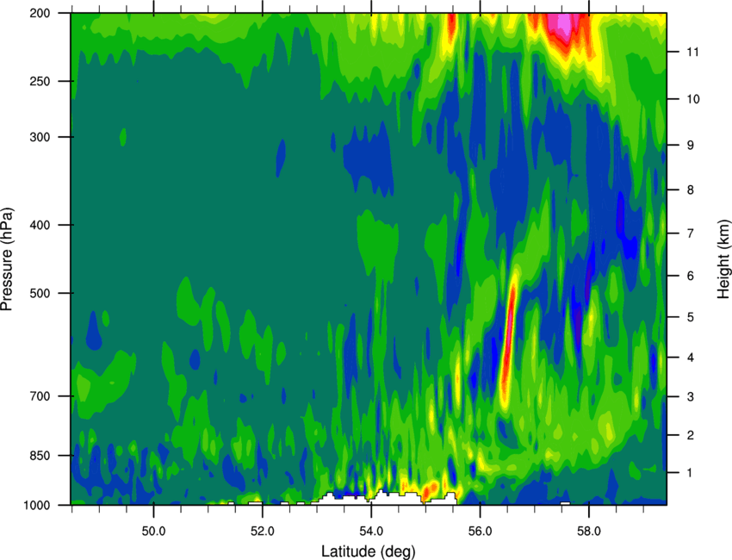Click the 50.0 latitude tick label
Image resolution: width=732 pixels, height=560 pixels.
tap(153, 532)
